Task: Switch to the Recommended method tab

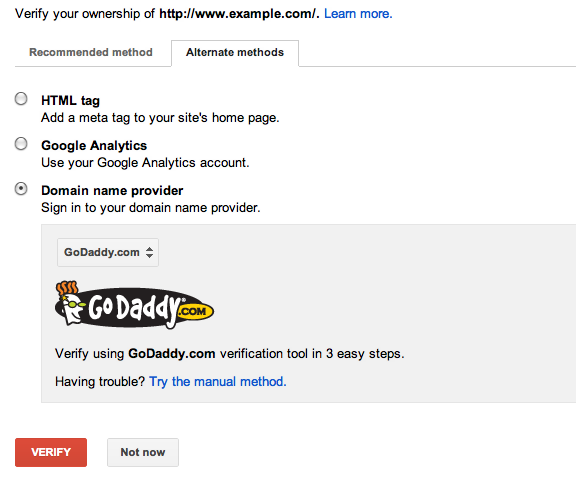Action: [x=91, y=52]
